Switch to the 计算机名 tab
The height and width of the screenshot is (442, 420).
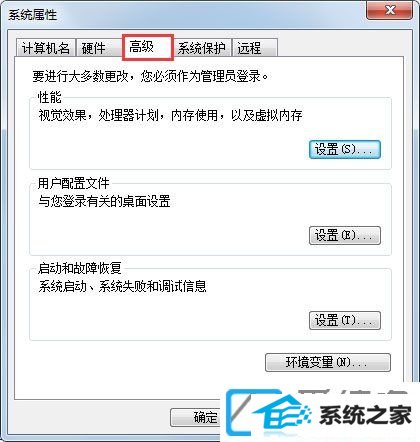pos(46,48)
